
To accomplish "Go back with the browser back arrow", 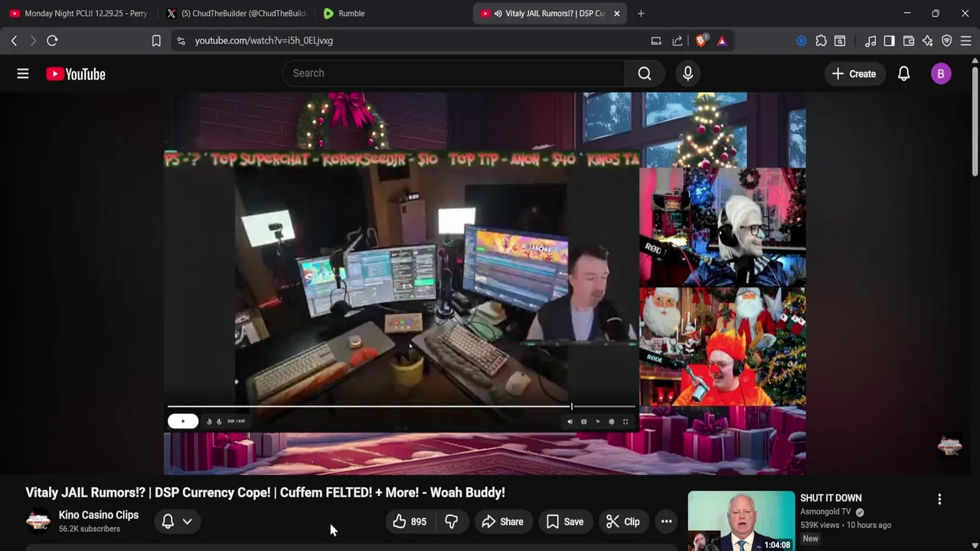I will [14, 41].
